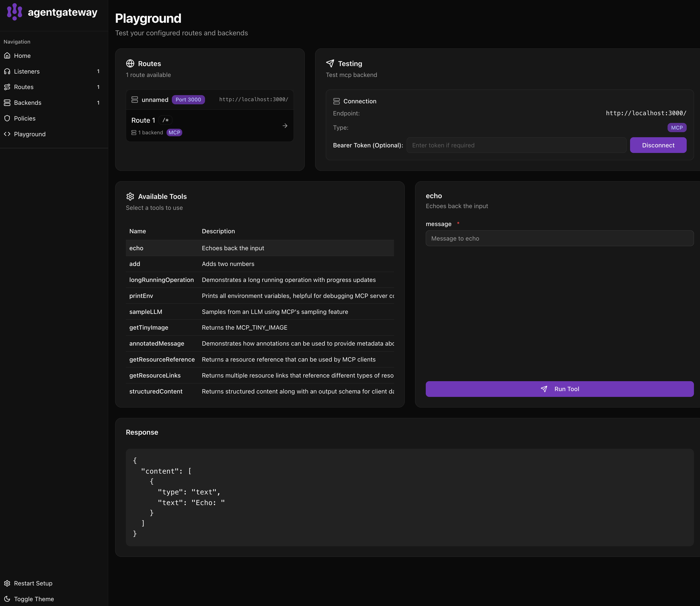Toggle theme with moon icon
The image size is (700, 606).
7,599
